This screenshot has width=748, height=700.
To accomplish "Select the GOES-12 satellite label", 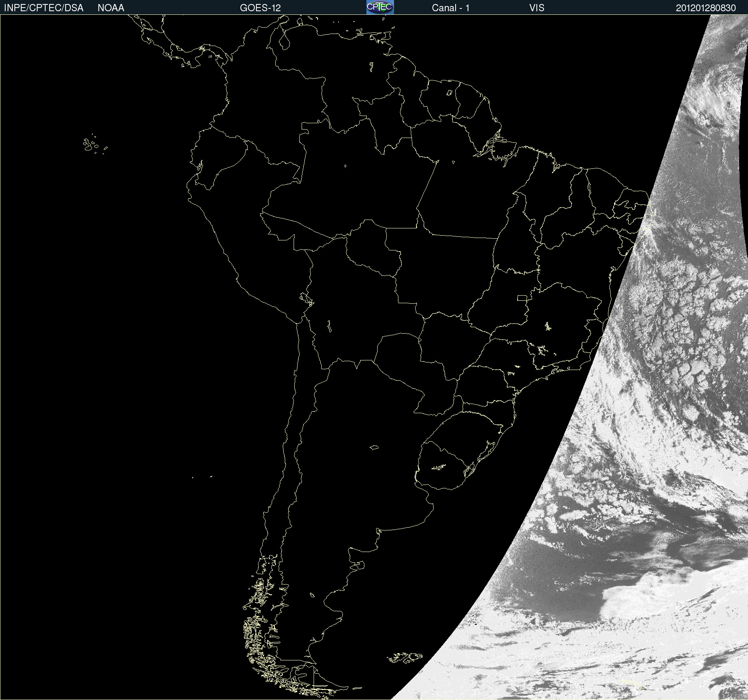I will point(260,8).
